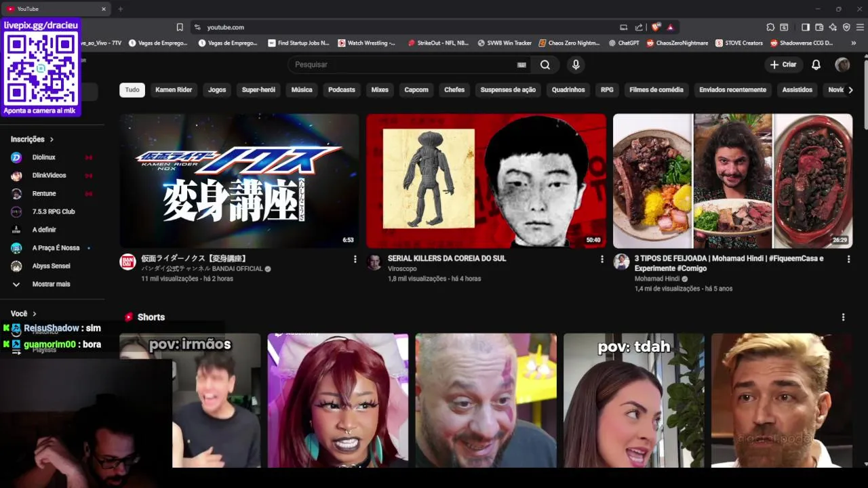This screenshot has height=488, width=868.
Task: Close the YouTube browser tab
Action: [x=104, y=9]
